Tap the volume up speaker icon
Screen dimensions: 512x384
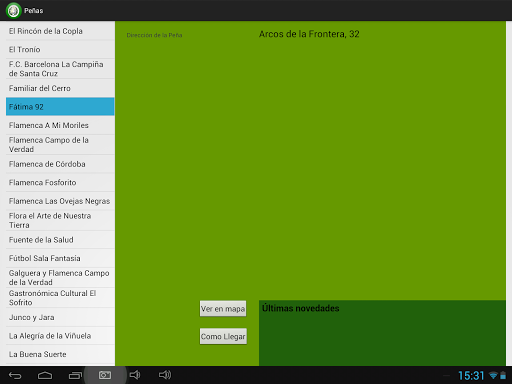pos(165,375)
